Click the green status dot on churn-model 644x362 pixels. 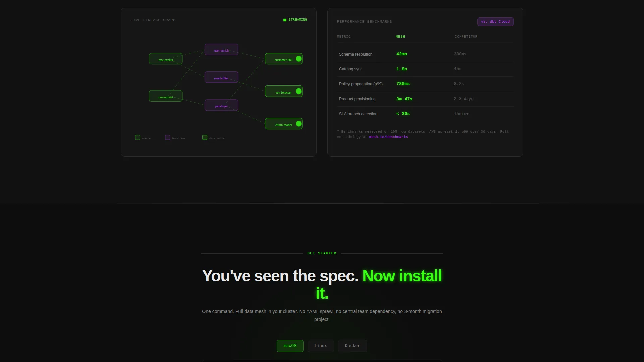click(299, 124)
